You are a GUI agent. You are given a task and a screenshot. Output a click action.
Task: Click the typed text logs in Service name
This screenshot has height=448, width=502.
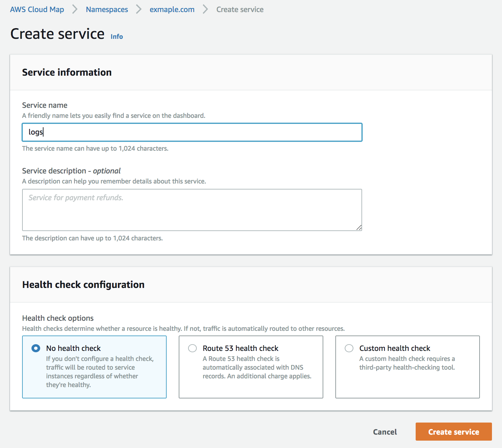coord(34,132)
